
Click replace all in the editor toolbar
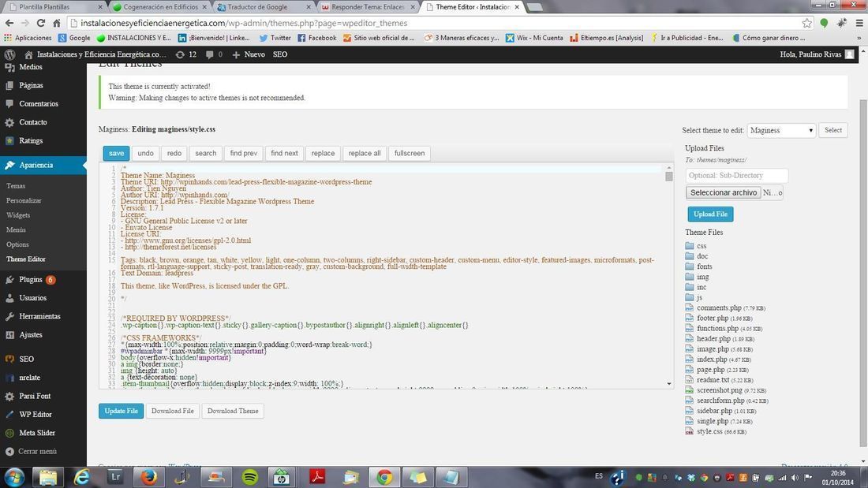click(365, 153)
